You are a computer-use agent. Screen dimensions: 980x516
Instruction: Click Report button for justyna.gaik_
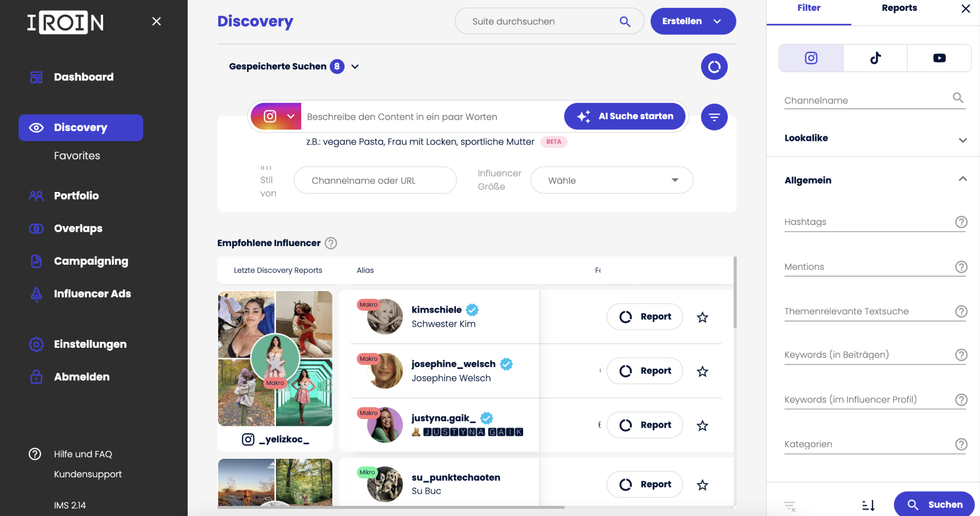click(645, 425)
